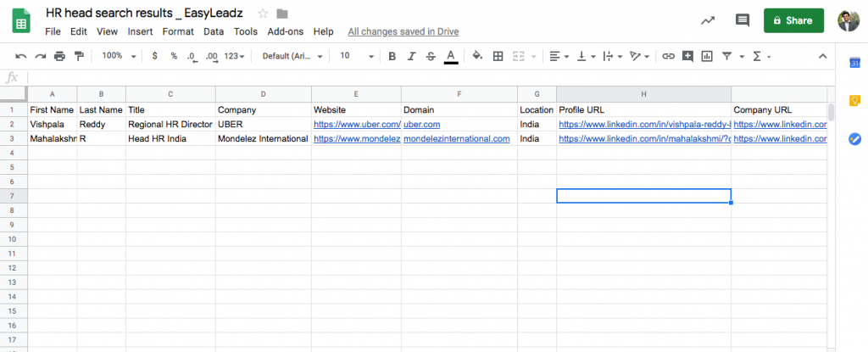This screenshot has height=352, width=868.
Task: Click the Undo icon
Action: pos(21,56)
